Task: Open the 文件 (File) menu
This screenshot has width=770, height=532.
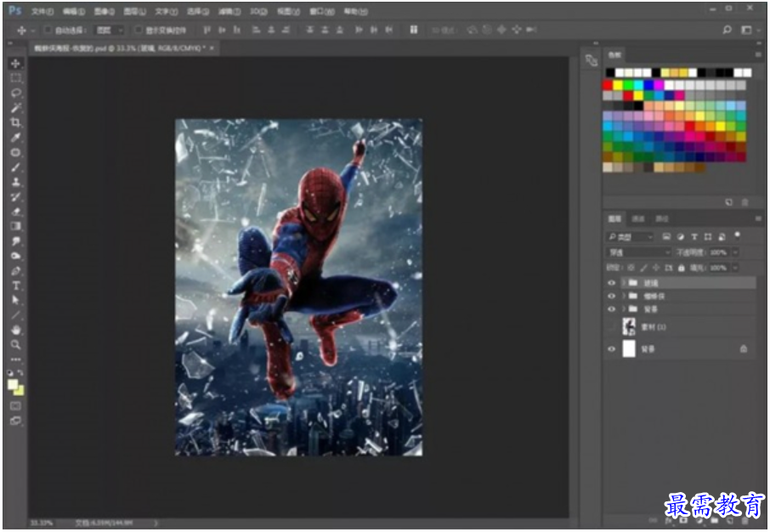Action: coord(42,11)
